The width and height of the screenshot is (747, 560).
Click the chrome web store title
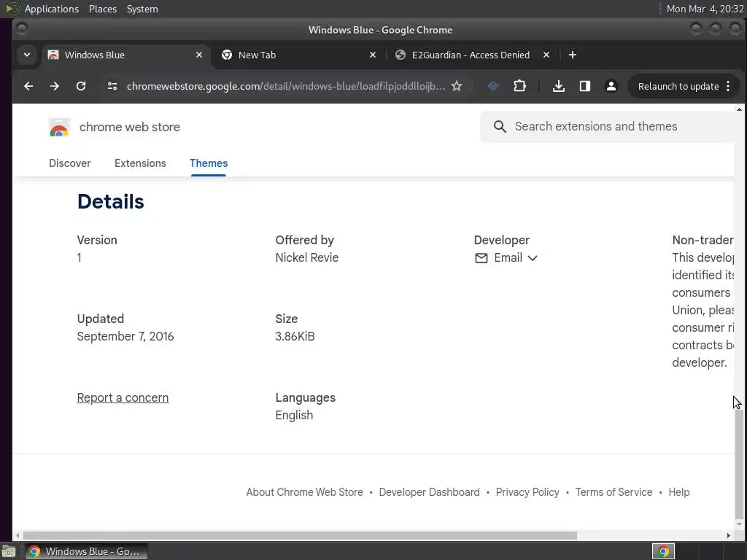(130, 127)
